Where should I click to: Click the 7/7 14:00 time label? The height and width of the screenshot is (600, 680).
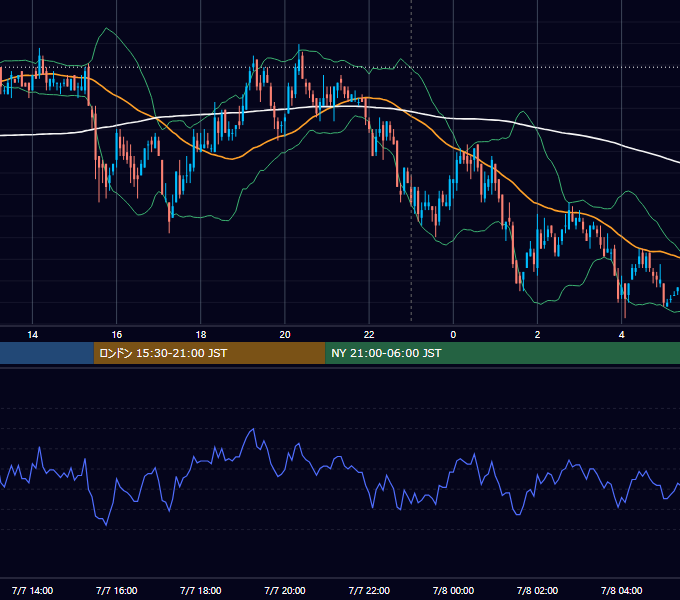(x=33, y=590)
